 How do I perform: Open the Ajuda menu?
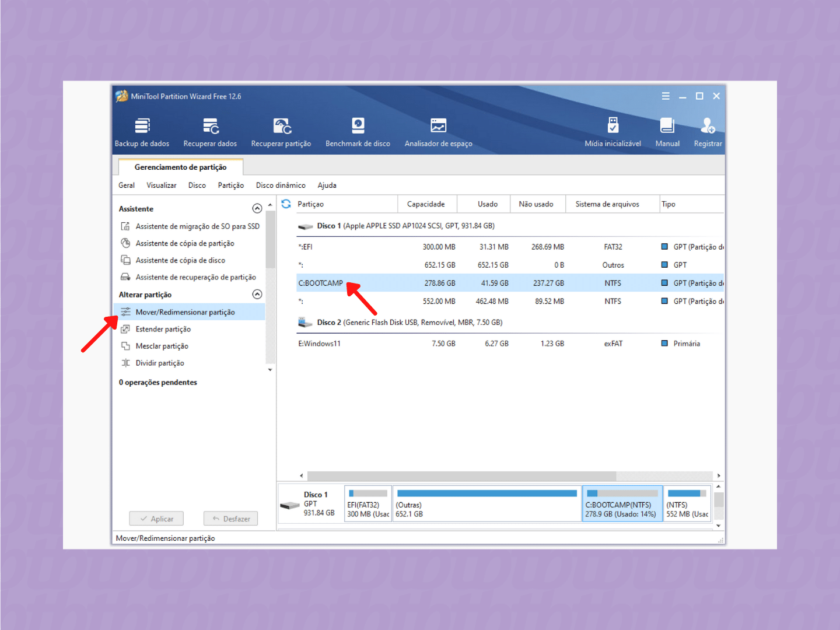point(327,185)
